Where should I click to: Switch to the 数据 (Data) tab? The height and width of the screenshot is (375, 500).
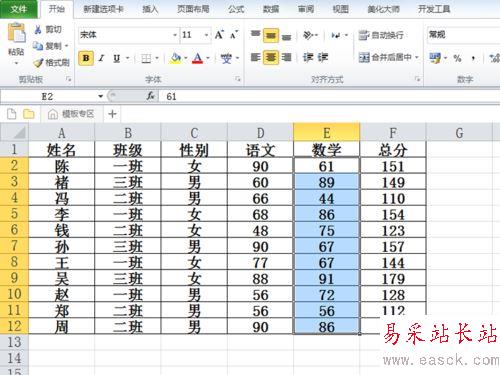tap(271, 9)
